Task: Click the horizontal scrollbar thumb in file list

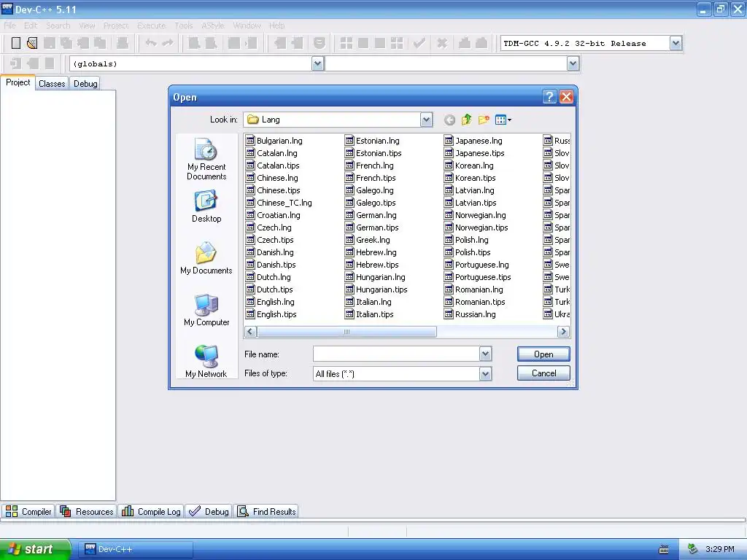Action: 347,332
